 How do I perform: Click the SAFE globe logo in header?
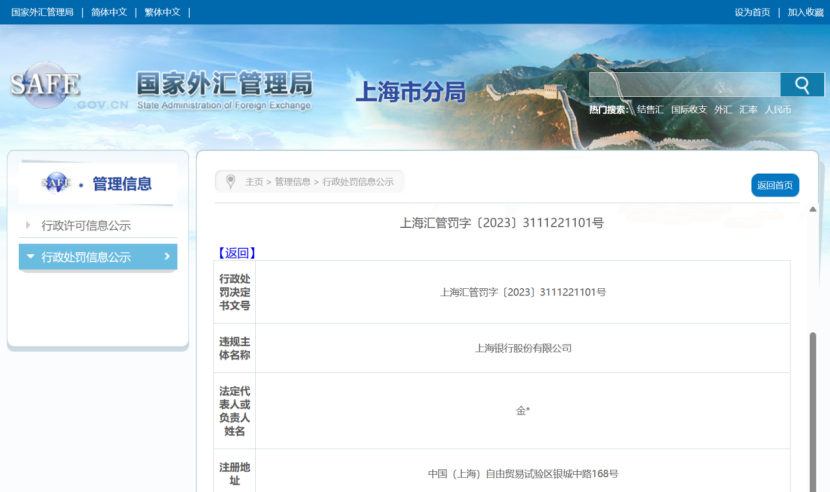tap(45, 85)
